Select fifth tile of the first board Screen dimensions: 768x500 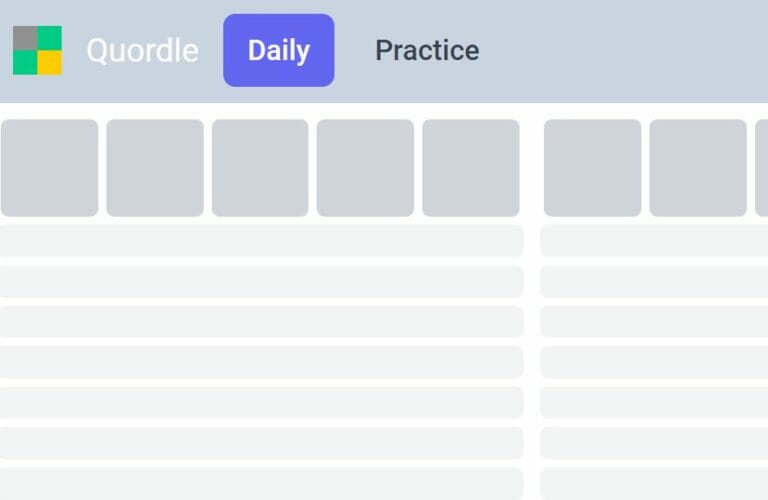[471, 168]
